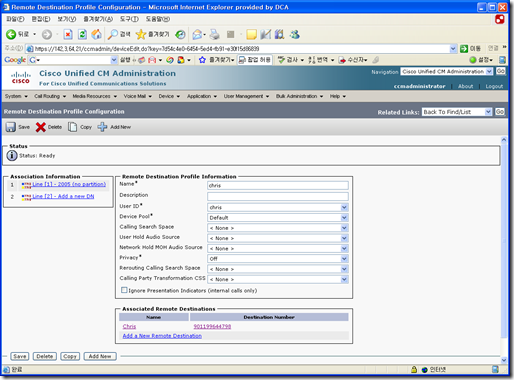Viewport: 514px width, 380px height.
Task: Click the bottom Delete button
Action: coord(45,356)
